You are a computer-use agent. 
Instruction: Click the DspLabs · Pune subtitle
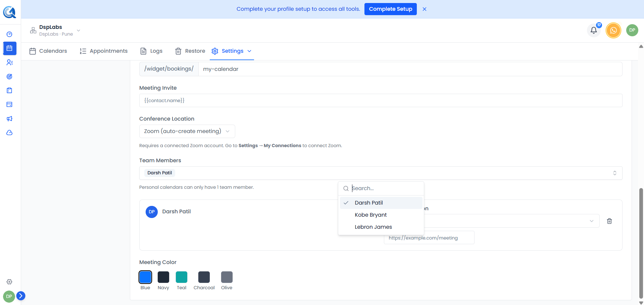pos(56,34)
